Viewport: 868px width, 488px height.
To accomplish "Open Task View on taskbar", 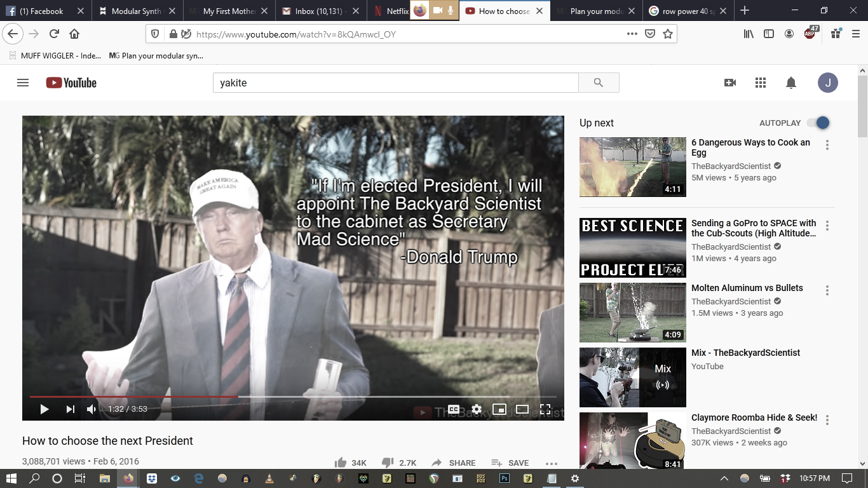I will pos(79,478).
